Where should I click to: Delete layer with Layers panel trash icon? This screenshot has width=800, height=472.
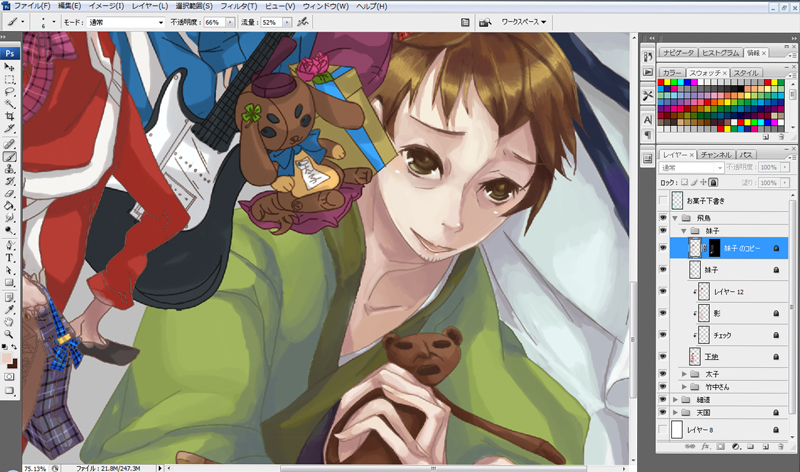(781, 446)
